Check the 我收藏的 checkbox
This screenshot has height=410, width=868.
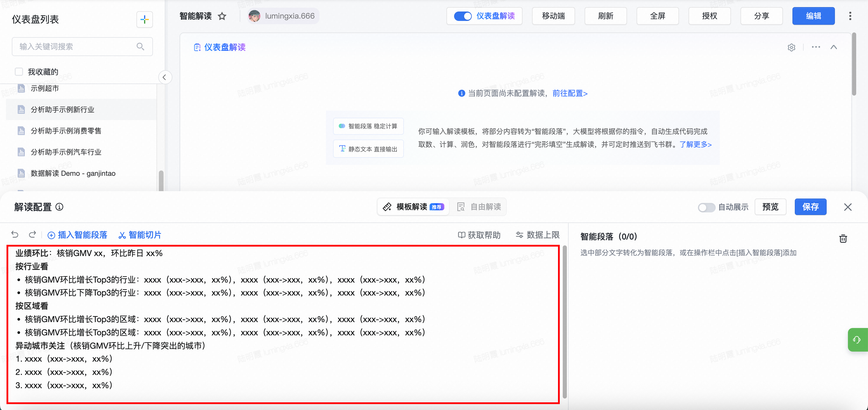coord(19,72)
